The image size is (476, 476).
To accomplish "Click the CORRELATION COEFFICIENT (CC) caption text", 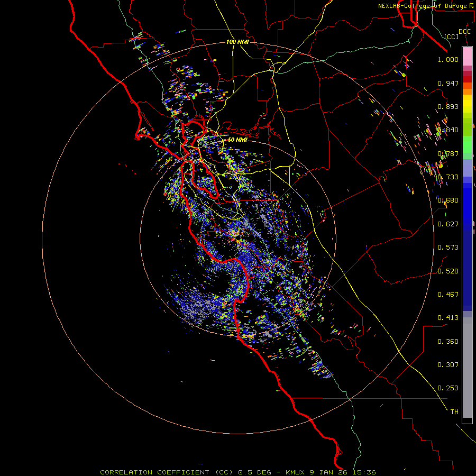I will pos(167,472).
